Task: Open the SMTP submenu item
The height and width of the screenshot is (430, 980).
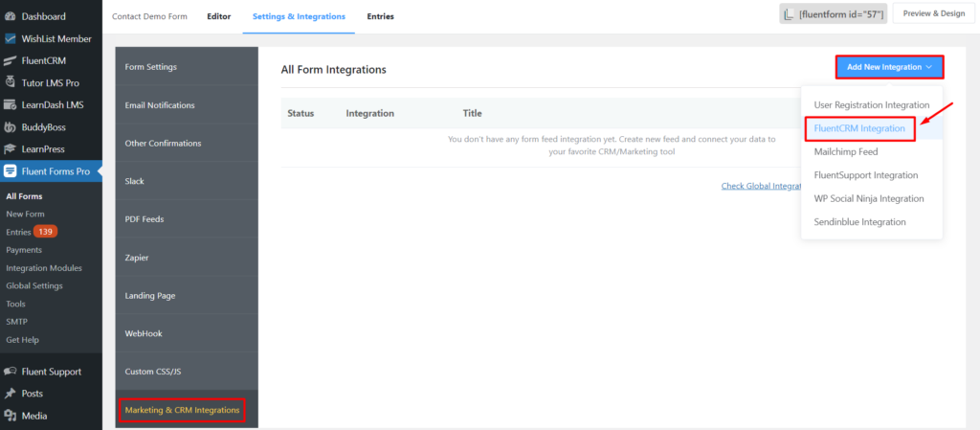Action: [x=17, y=322]
